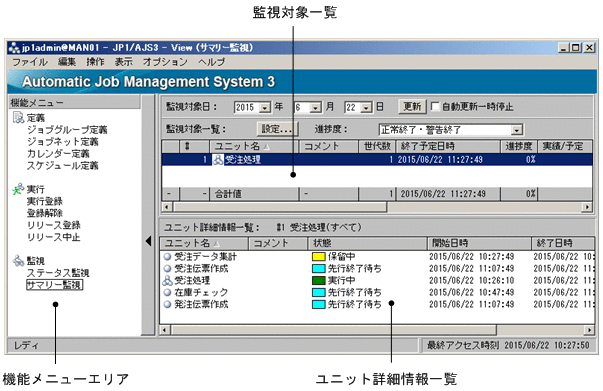Click 世代数 column header
Viewport: 603px width, 391px height.
tap(377, 146)
